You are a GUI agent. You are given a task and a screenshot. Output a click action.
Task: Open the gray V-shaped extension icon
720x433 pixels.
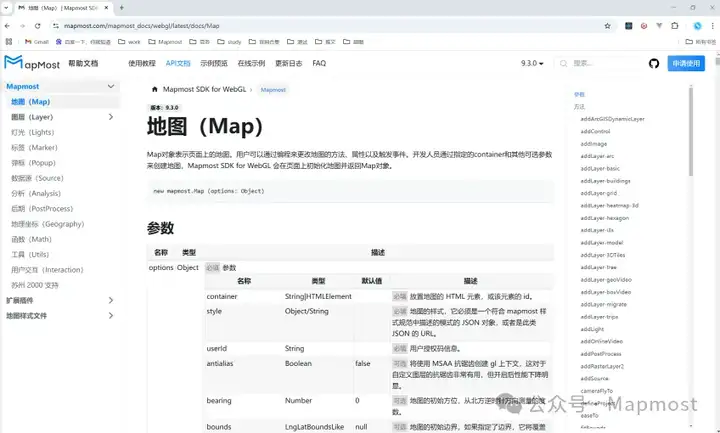659,26
